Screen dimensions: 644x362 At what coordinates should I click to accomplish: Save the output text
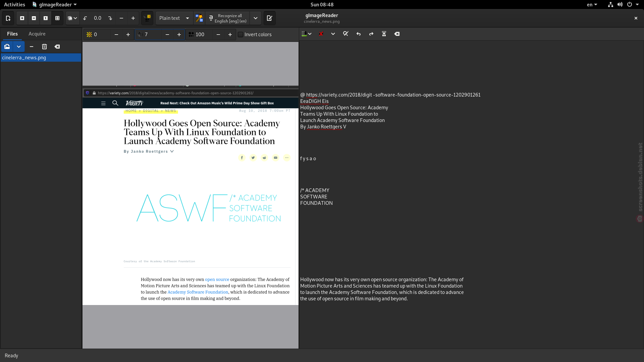[x=384, y=34]
